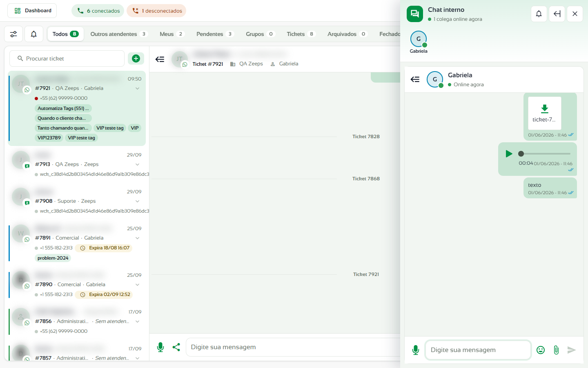
Task: Open the Meus tab
Action: click(172, 34)
